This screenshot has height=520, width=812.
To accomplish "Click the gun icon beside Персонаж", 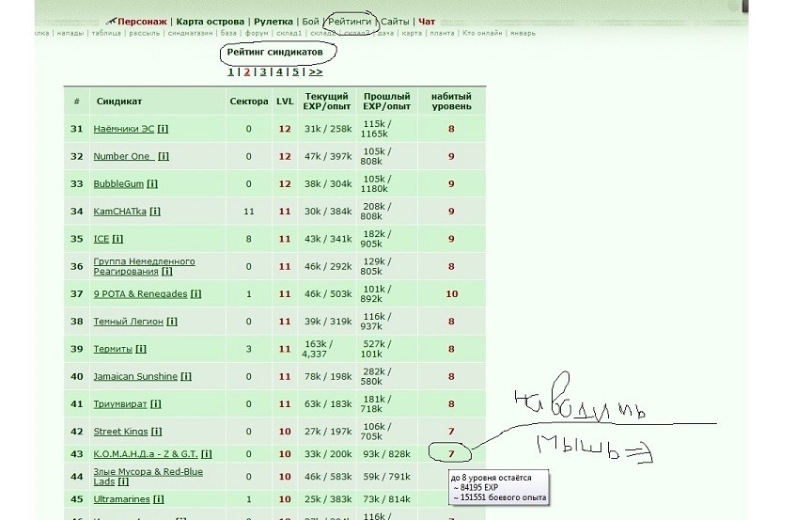I will pos(110,22).
